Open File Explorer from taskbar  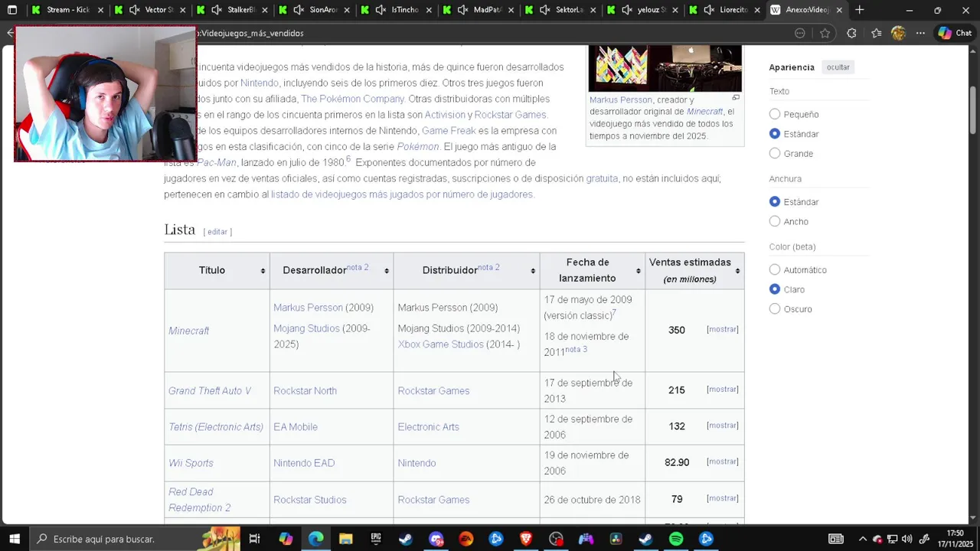[345, 539]
